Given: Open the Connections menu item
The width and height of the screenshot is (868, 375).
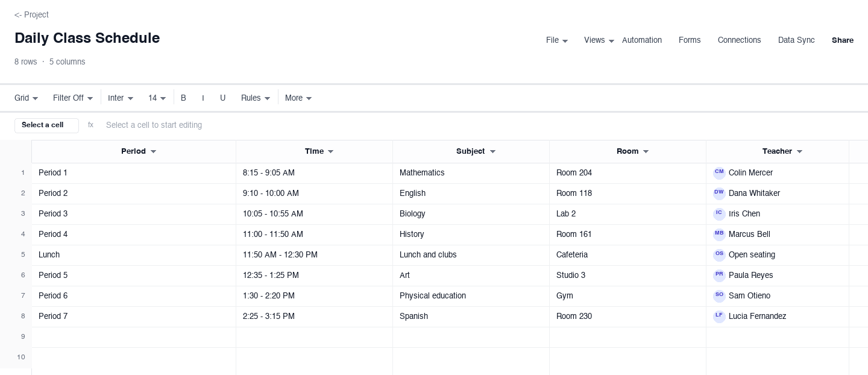Looking at the screenshot, I should 739,40.
